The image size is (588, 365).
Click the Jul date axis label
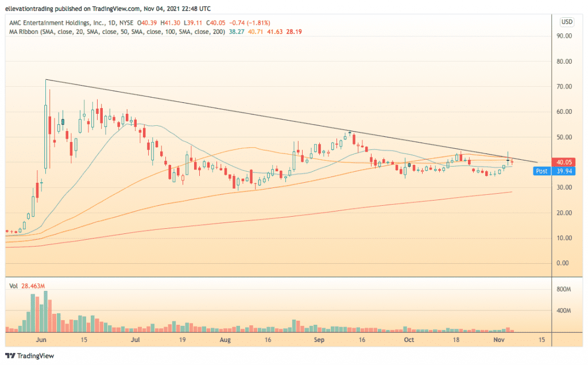point(135,340)
